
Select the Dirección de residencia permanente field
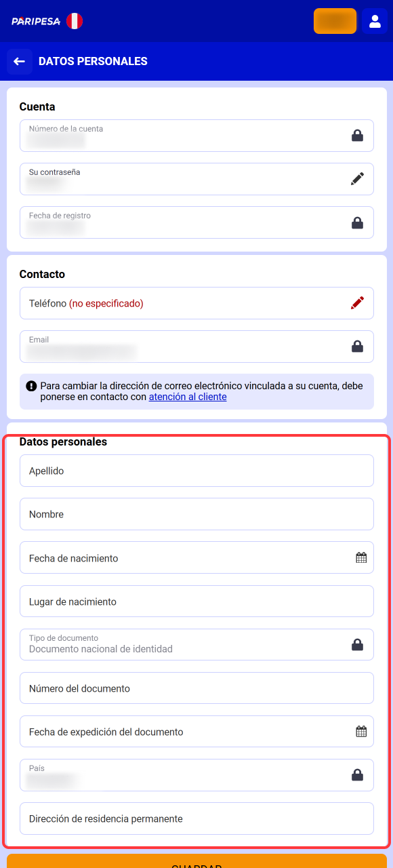(196, 818)
